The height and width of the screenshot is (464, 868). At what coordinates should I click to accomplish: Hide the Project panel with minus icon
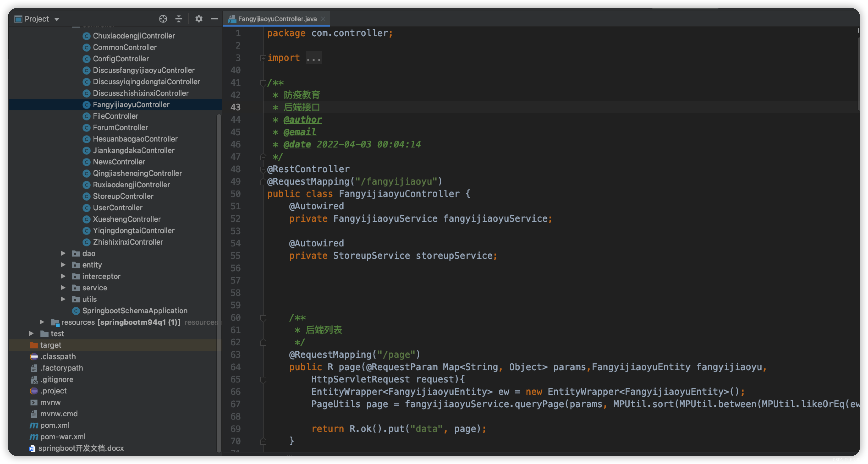tap(214, 19)
